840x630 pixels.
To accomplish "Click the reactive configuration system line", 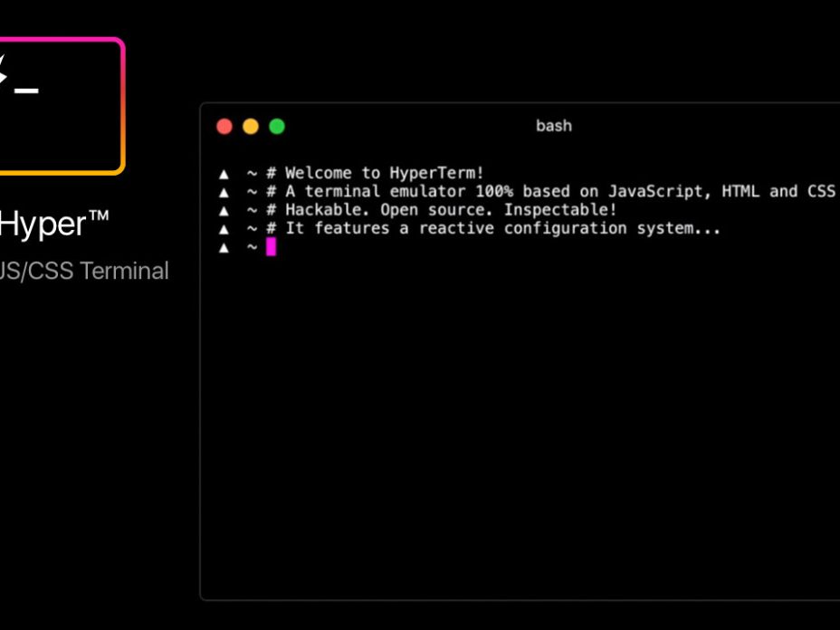I will [x=502, y=228].
